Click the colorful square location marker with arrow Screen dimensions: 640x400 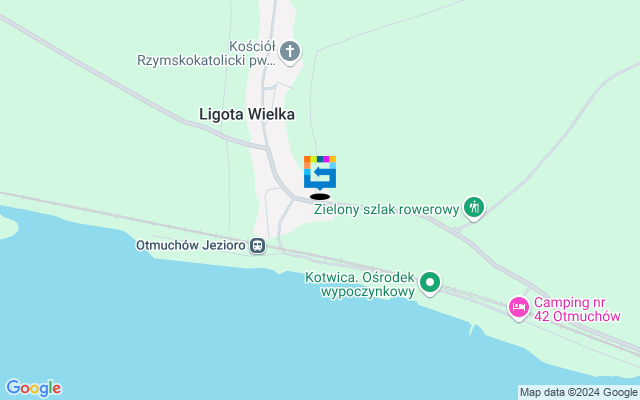[320, 173]
